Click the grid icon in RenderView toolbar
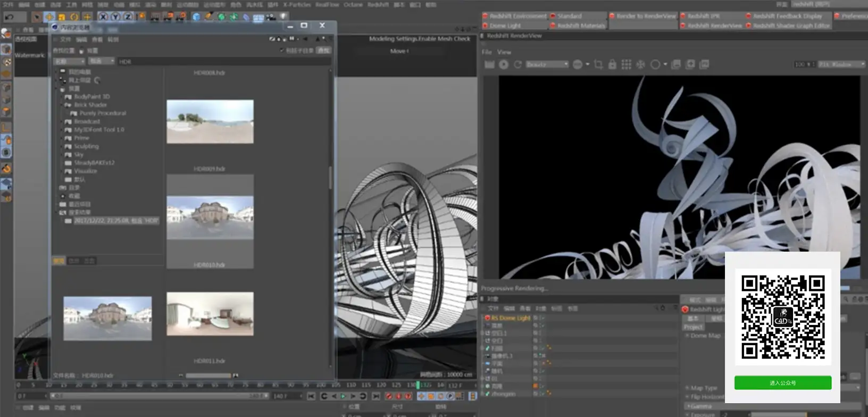 tap(627, 64)
